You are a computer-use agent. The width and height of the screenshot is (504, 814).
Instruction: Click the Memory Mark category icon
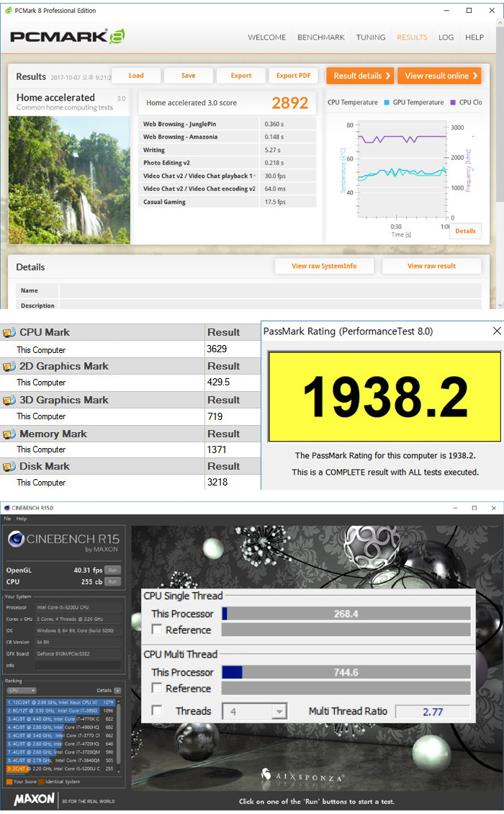pos(9,434)
